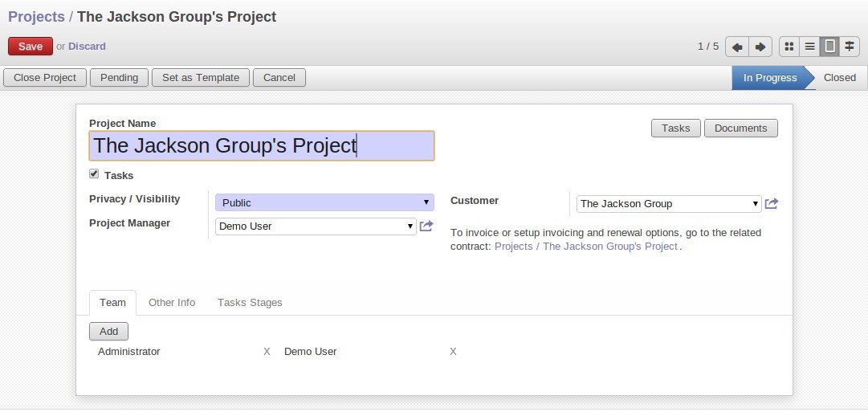Switch to Kanban view icon
This screenshot has height=412, width=868.
pos(789,47)
